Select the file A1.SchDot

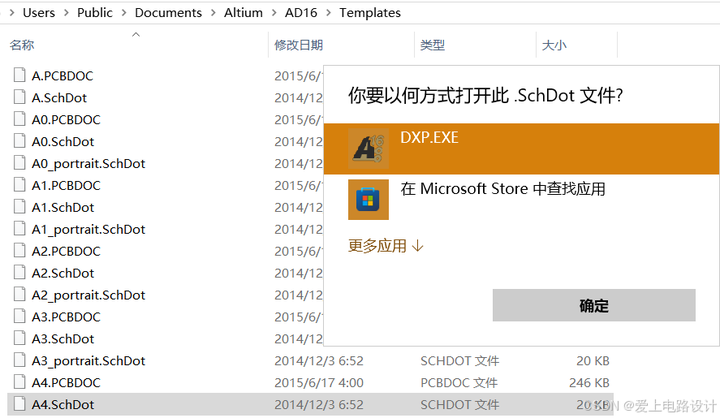click(63, 208)
